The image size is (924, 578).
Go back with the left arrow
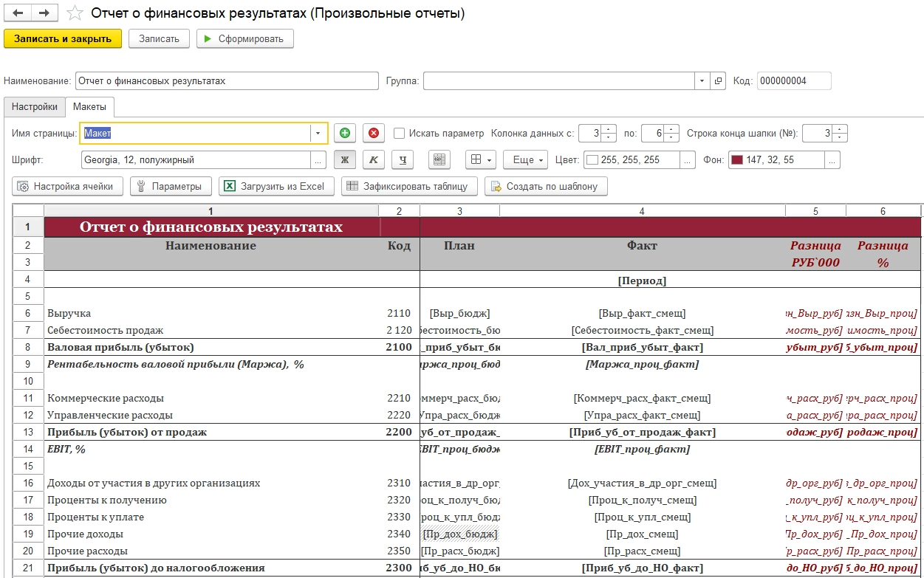(x=18, y=13)
